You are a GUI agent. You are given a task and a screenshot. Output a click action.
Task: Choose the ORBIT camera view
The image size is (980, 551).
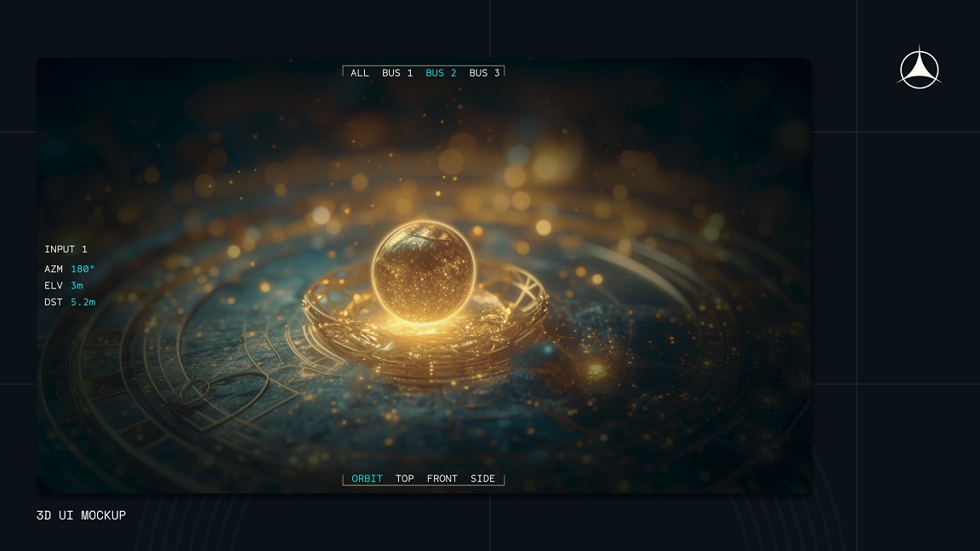(367, 479)
